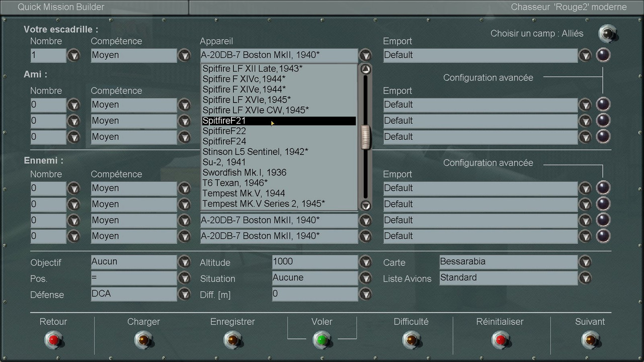Open the Liste Avions dropdown arrow
This screenshot has width=644, height=362.
[x=585, y=278]
